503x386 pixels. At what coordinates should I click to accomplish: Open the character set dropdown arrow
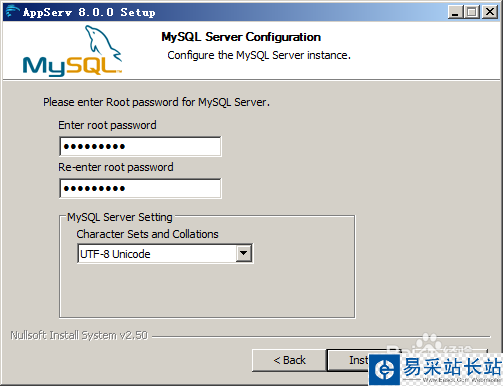tap(244, 253)
